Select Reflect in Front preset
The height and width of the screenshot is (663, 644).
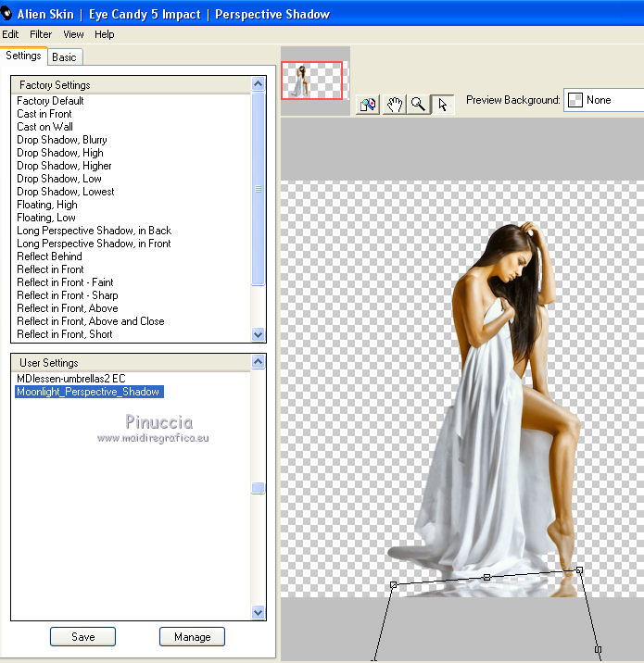pos(50,269)
